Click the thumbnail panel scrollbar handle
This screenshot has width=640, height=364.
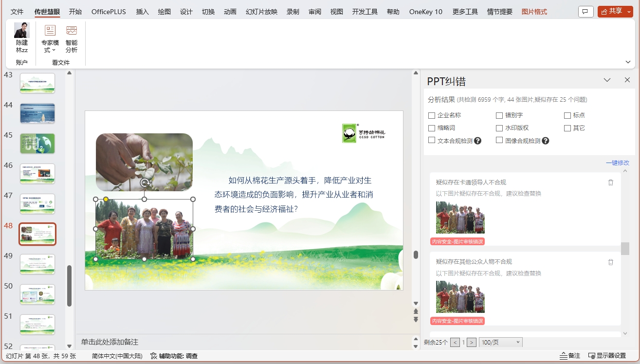[x=70, y=286]
